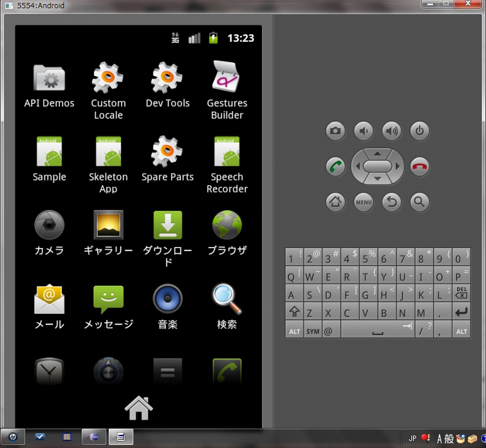
Task: Click the blue checkmark taskbar icon
Action: (40, 437)
